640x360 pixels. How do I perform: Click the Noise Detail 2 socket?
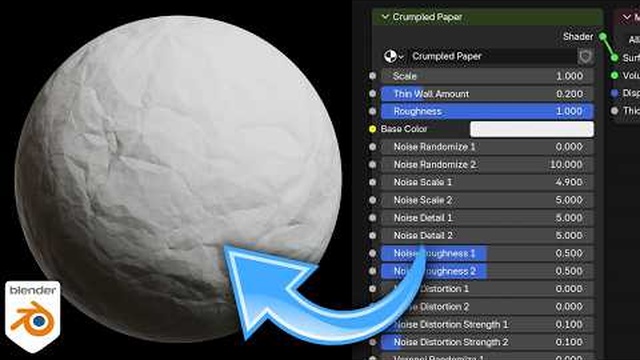(372, 236)
